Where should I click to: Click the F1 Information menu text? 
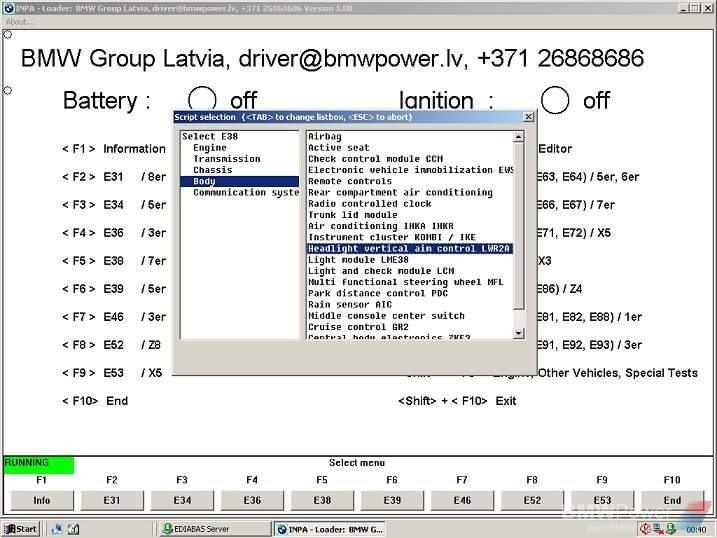pyautogui.click(x=114, y=149)
